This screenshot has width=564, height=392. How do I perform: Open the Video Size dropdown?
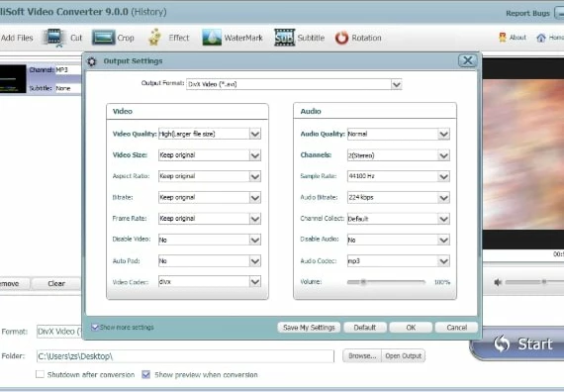(x=255, y=155)
